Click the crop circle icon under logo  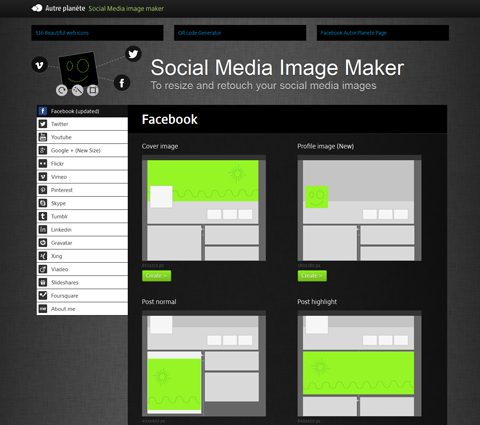pyautogui.click(x=93, y=90)
